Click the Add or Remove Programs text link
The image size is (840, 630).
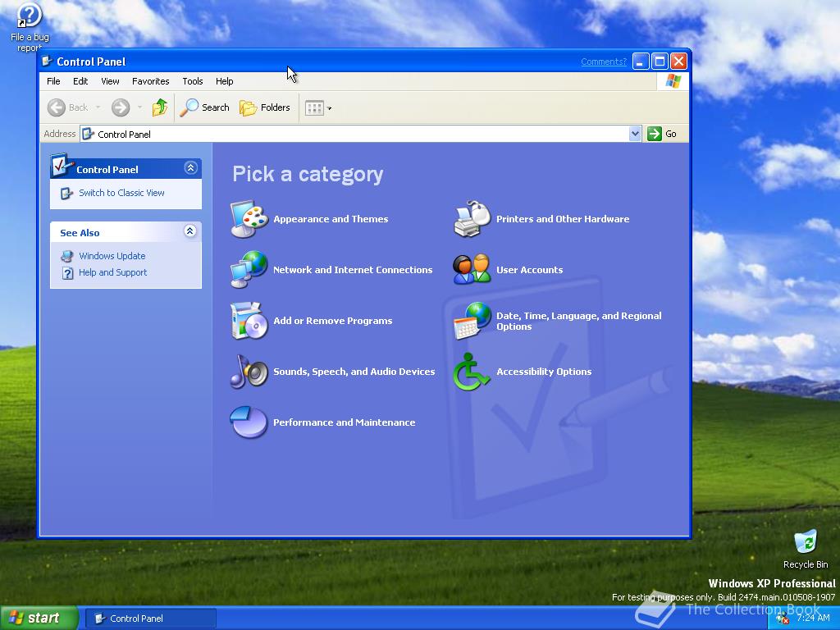(x=333, y=321)
